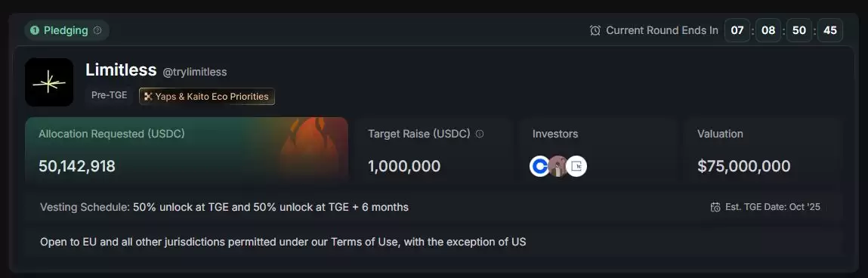Click Yaps & Kaito Eco Priorities badge

pos(206,97)
